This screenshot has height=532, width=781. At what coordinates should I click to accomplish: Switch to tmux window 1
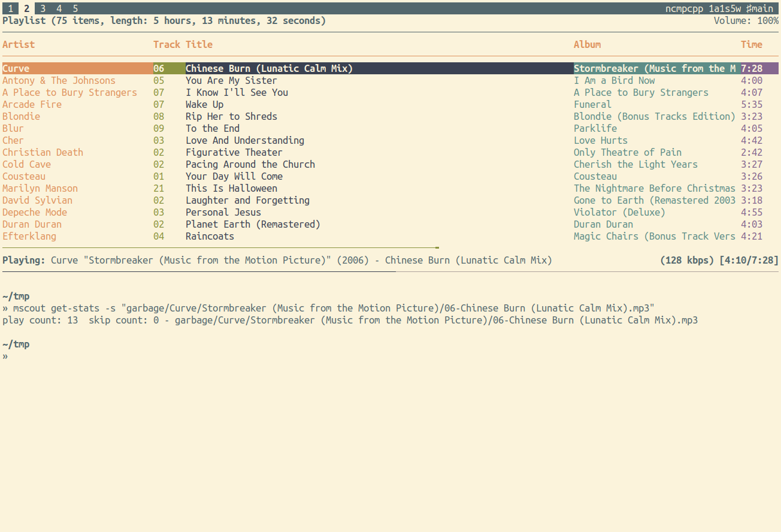10,8
